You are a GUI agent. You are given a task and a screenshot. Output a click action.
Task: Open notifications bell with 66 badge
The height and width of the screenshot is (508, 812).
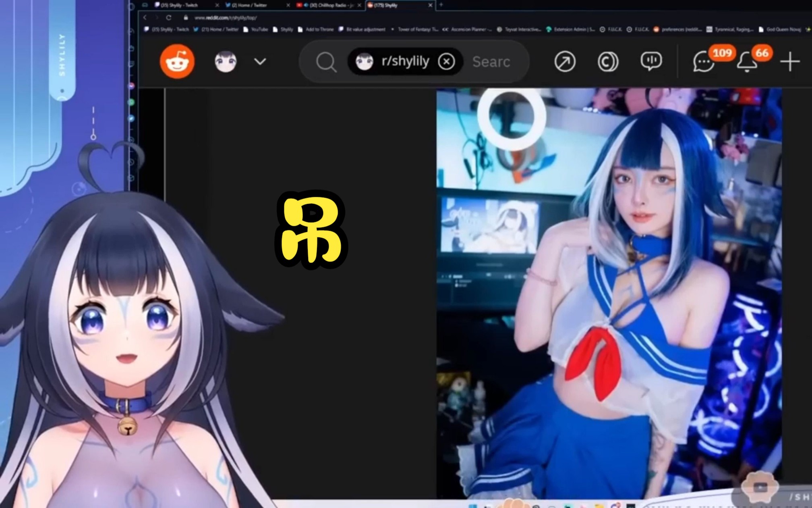coord(747,62)
